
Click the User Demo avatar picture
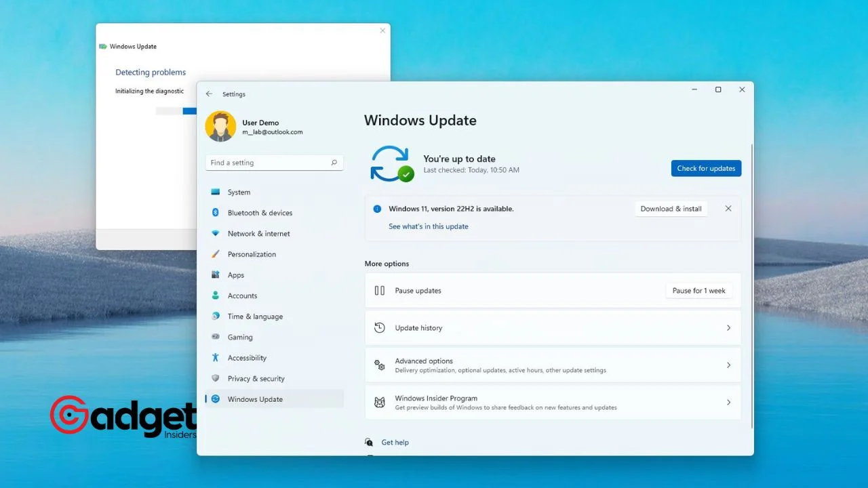pyautogui.click(x=220, y=127)
